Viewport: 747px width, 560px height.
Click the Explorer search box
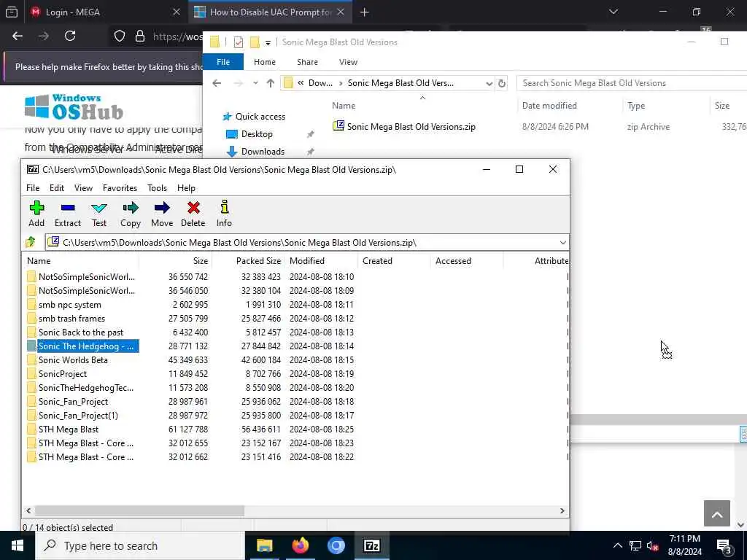point(632,83)
